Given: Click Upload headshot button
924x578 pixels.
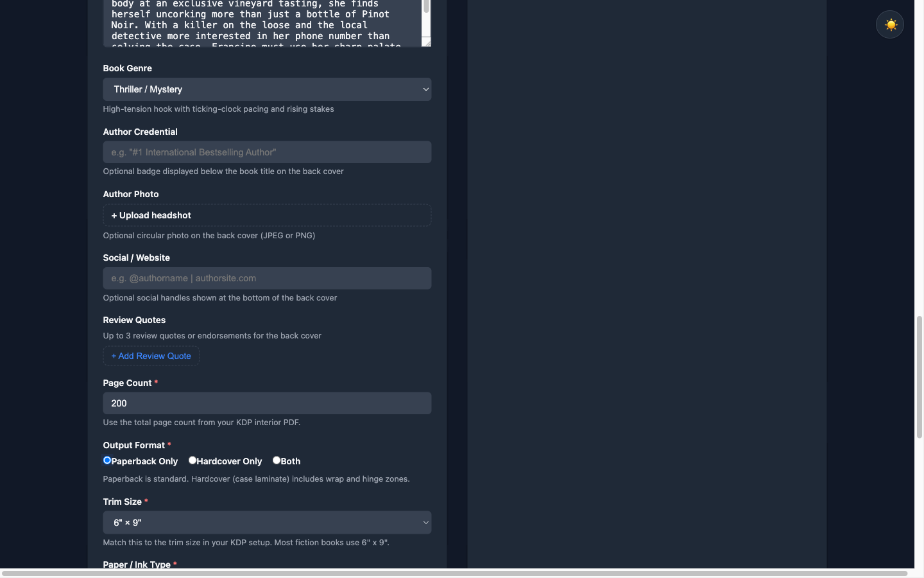Looking at the screenshot, I should (x=267, y=215).
